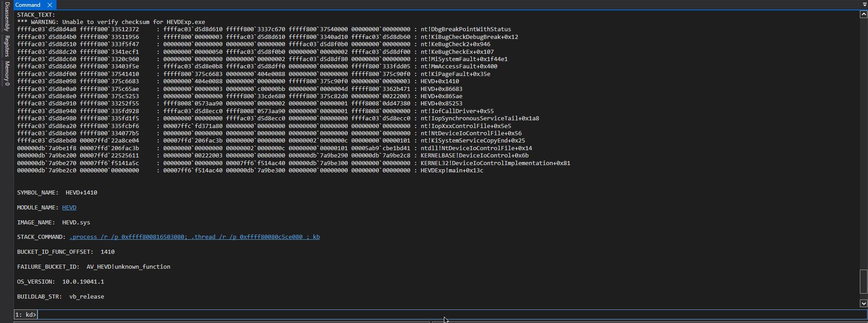This screenshot has height=323, width=868.
Task: Click the scroll up arrow of output pane
Action: coord(863,14)
